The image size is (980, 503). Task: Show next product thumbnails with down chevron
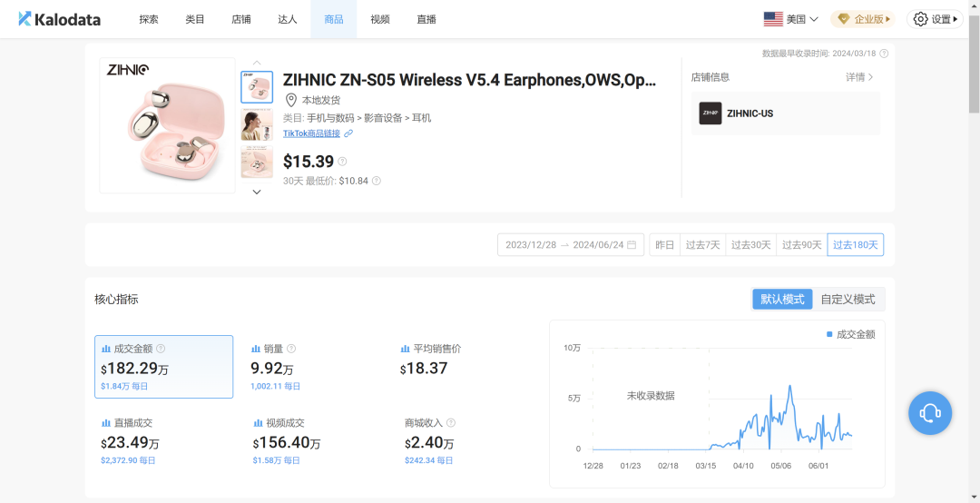click(x=256, y=192)
